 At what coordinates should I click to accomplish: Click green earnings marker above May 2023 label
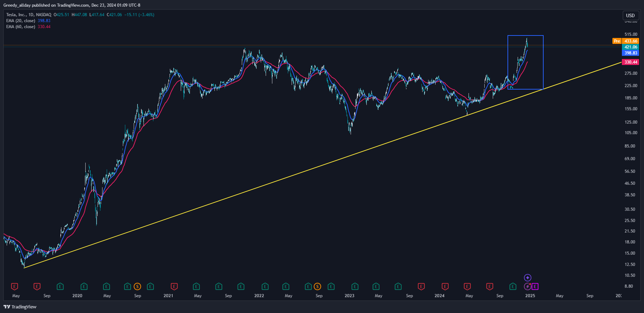coord(376,287)
